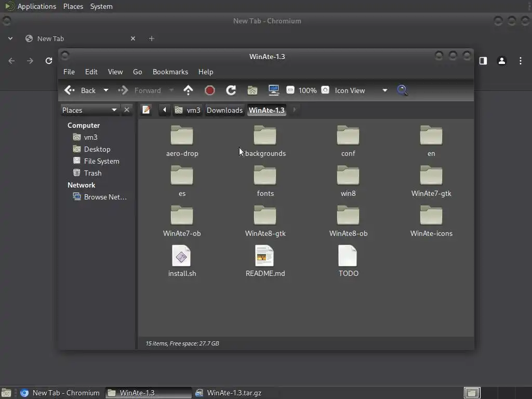Screen dimensions: 532x399
Task: Open the Applications menu in the top panel
Action: [31, 6]
